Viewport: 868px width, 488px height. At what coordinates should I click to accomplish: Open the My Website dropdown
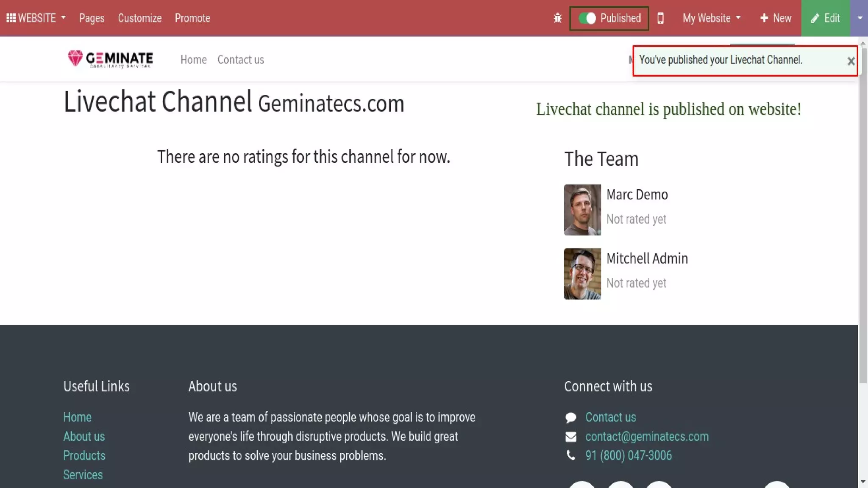(x=711, y=18)
